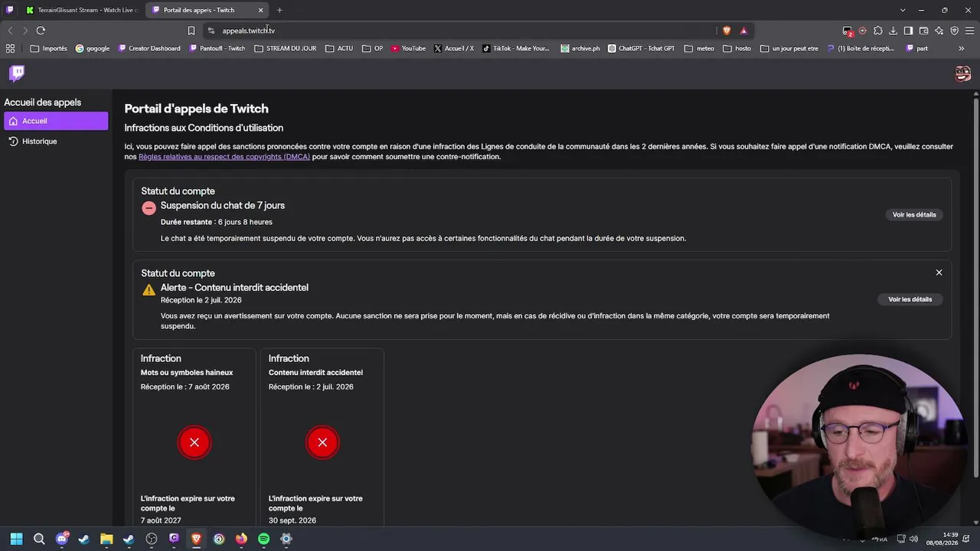The width and height of the screenshot is (980, 551).
Task: Open the site information icon in address bar
Action: click(x=211, y=31)
